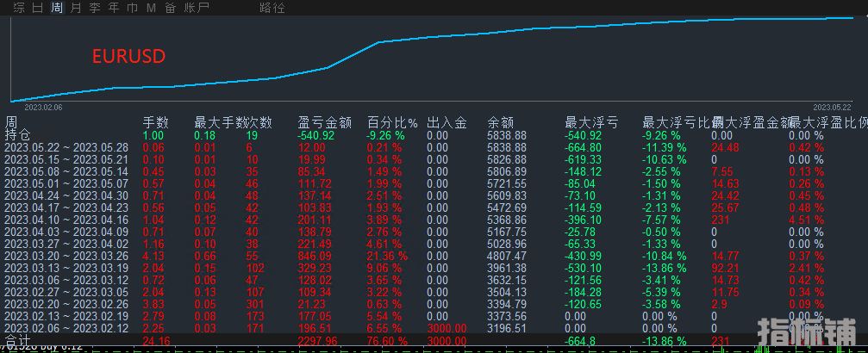Switch to the 月 monthly tab
The height and width of the screenshot is (353, 868).
(76, 8)
